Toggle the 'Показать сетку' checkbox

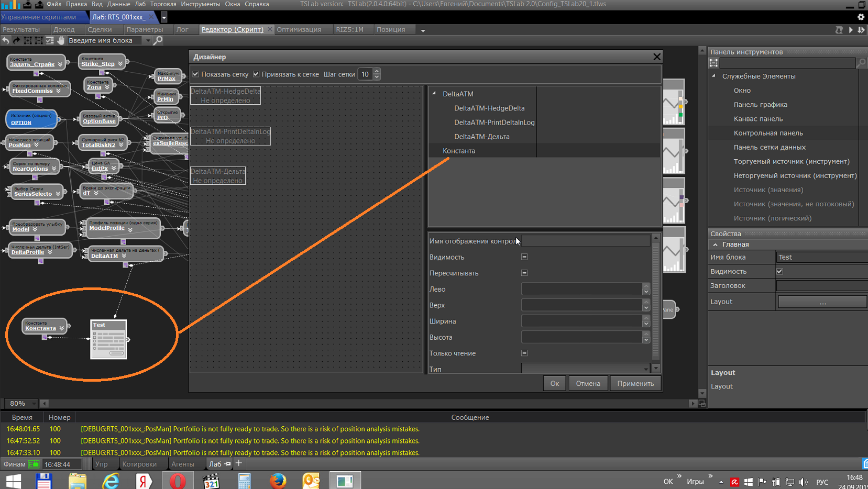[196, 74]
